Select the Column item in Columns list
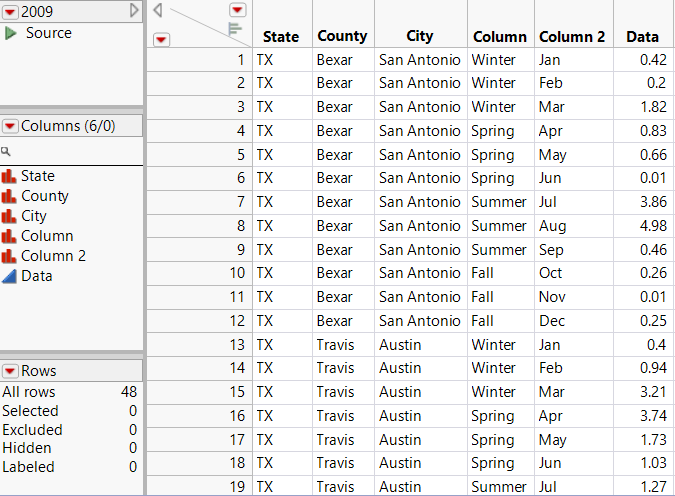The height and width of the screenshot is (496, 675). [x=47, y=236]
